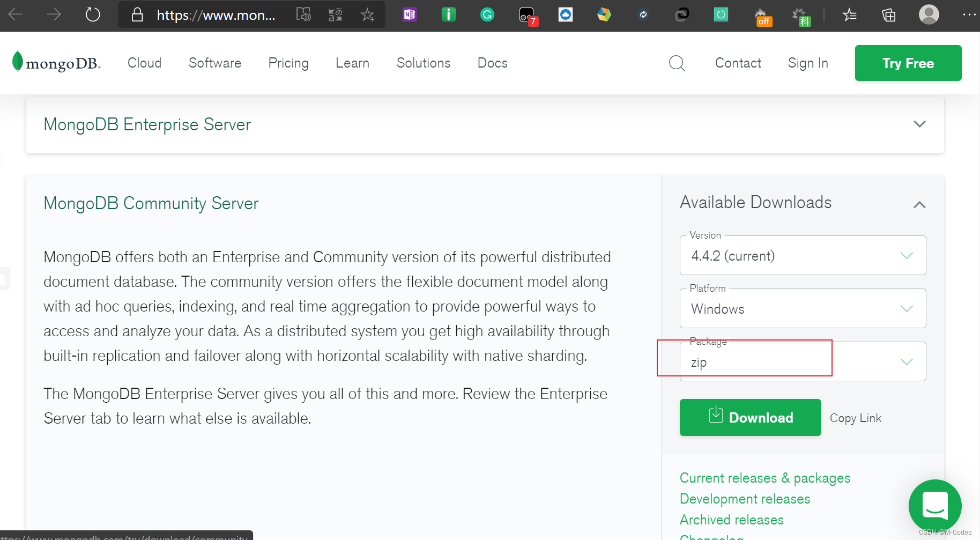Go back with browser back arrow

pyautogui.click(x=16, y=14)
